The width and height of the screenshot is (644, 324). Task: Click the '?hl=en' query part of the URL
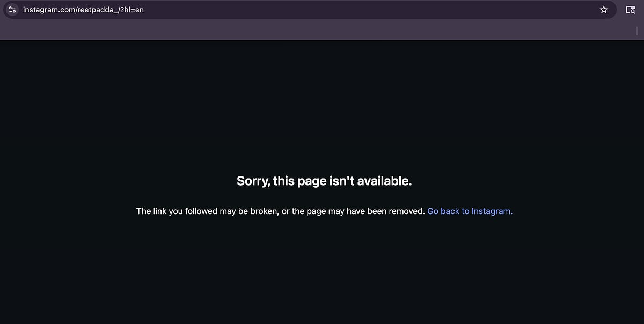[132, 10]
